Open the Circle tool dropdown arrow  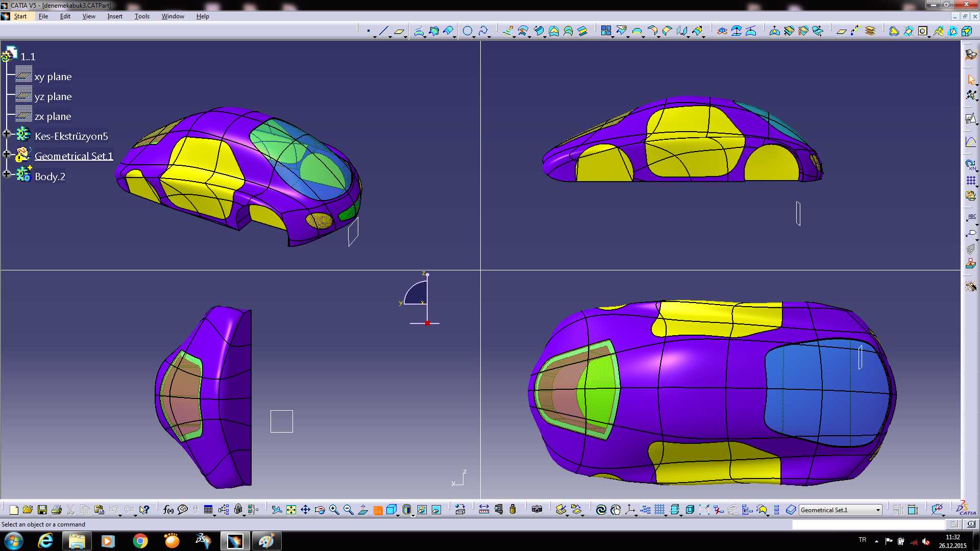pyautogui.click(x=474, y=37)
